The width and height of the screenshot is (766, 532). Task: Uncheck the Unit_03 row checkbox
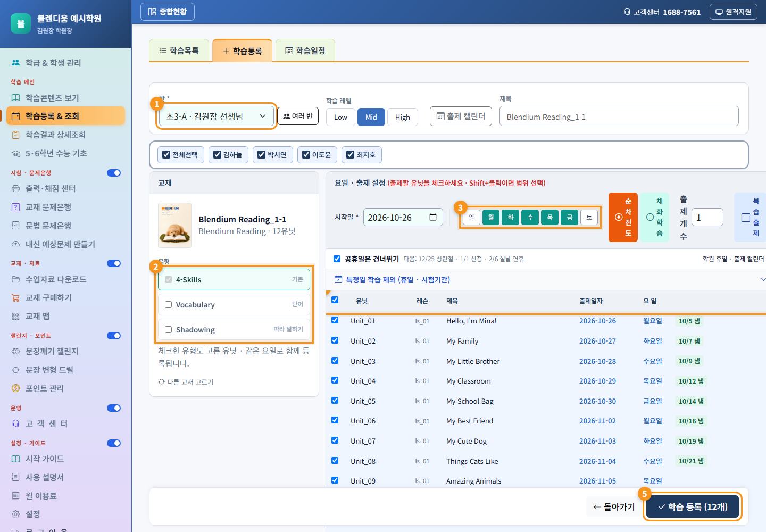[x=335, y=361]
